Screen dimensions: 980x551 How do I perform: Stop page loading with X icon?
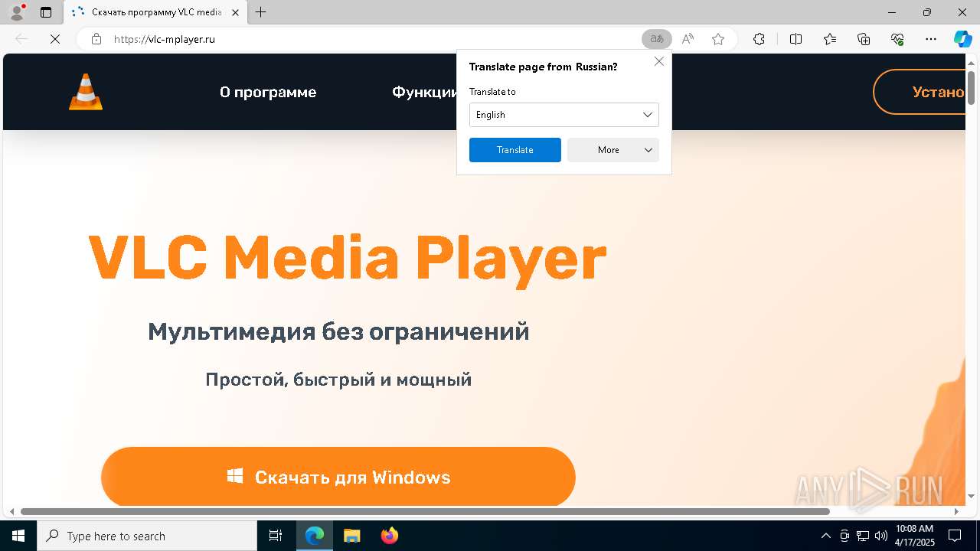coord(55,39)
